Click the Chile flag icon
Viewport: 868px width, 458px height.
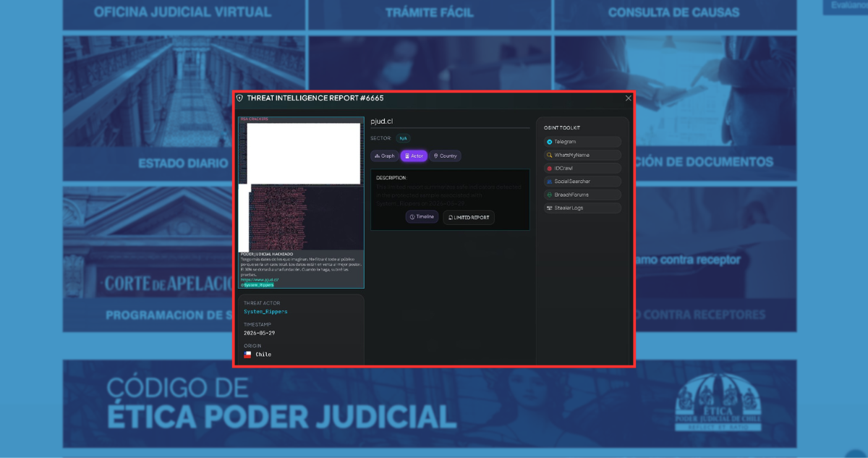(247, 355)
